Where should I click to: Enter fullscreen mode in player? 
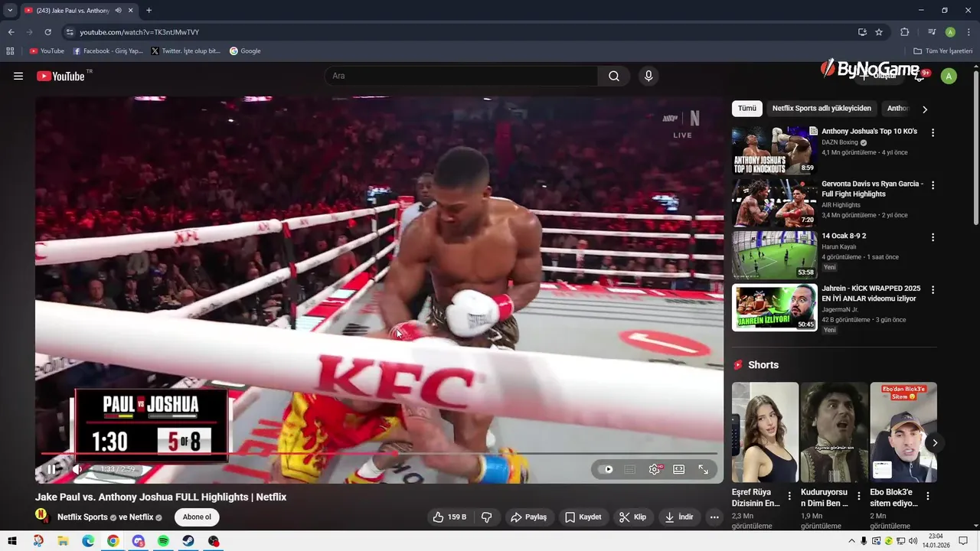704,469
